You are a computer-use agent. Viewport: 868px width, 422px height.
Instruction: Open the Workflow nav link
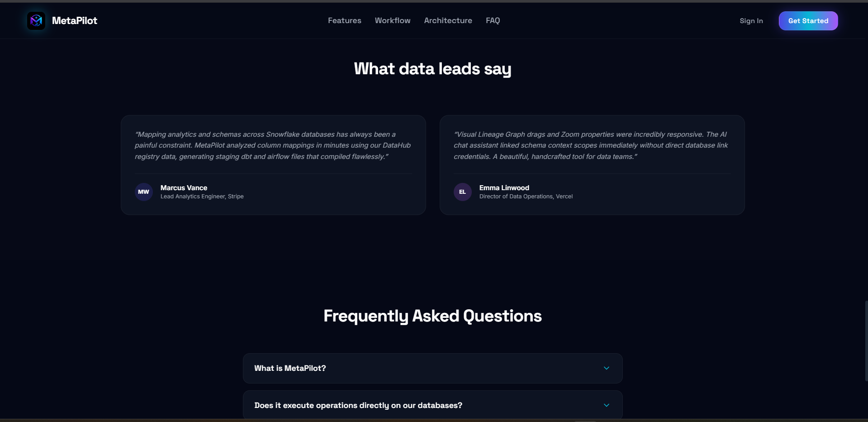pyautogui.click(x=393, y=20)
